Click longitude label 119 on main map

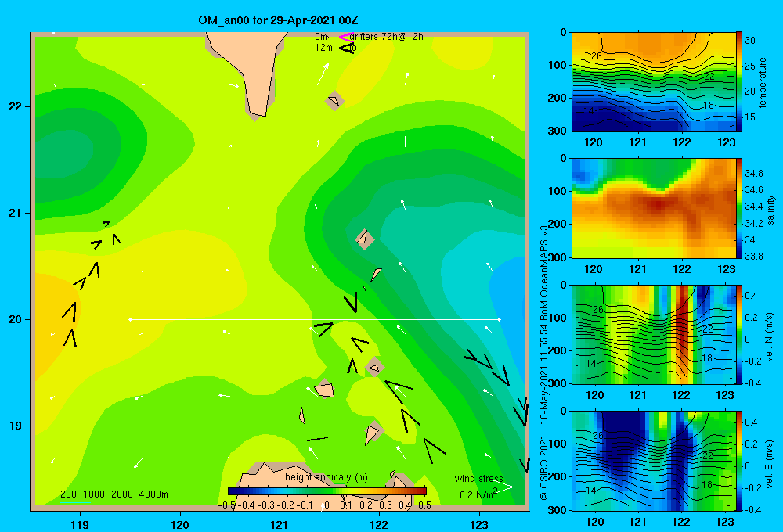click(x=80, y=524)
